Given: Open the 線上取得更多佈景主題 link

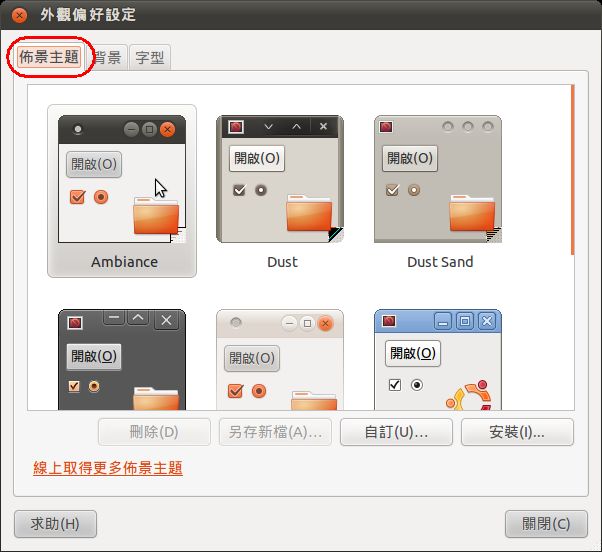Looking at the screenshot, I should pos(108,468).
